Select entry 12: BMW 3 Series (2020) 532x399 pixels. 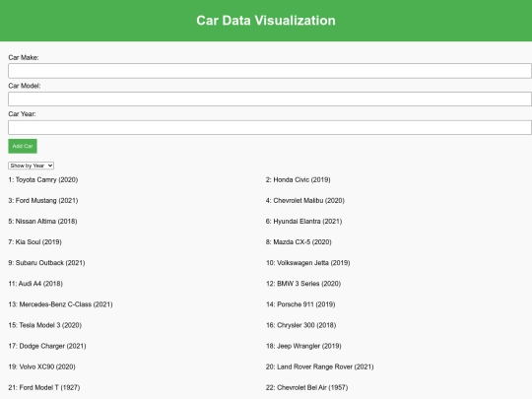[x=303, y=284]
